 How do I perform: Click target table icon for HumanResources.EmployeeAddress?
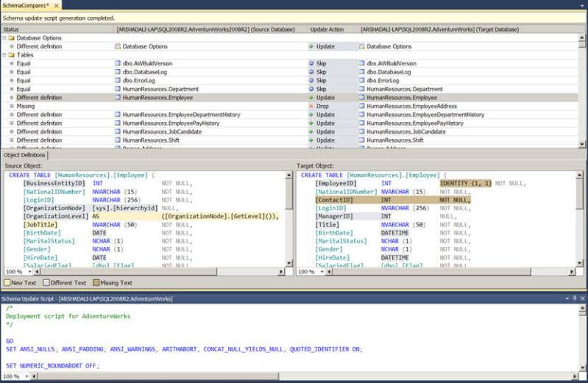(362, 106)
